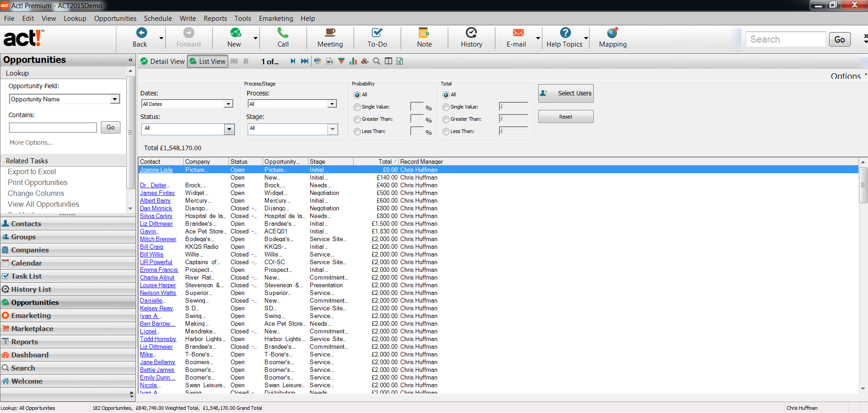Select Probability Greater Than radio

tap(357, 119)
